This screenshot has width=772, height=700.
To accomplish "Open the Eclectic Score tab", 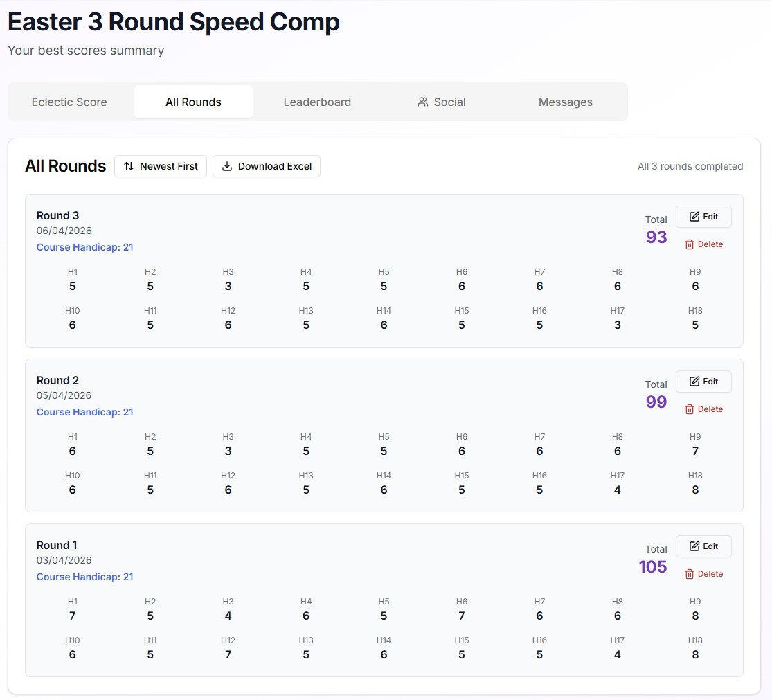I will click(69, 102).
